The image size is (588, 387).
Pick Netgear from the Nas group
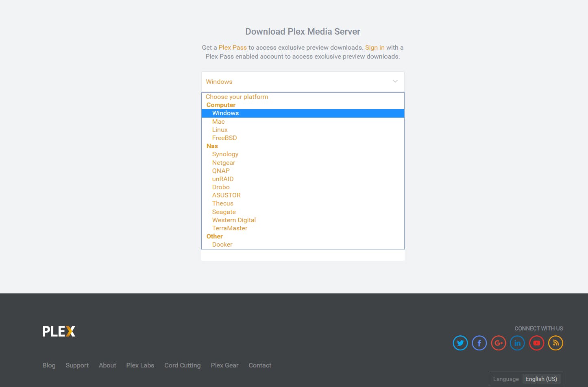(303, 163)
